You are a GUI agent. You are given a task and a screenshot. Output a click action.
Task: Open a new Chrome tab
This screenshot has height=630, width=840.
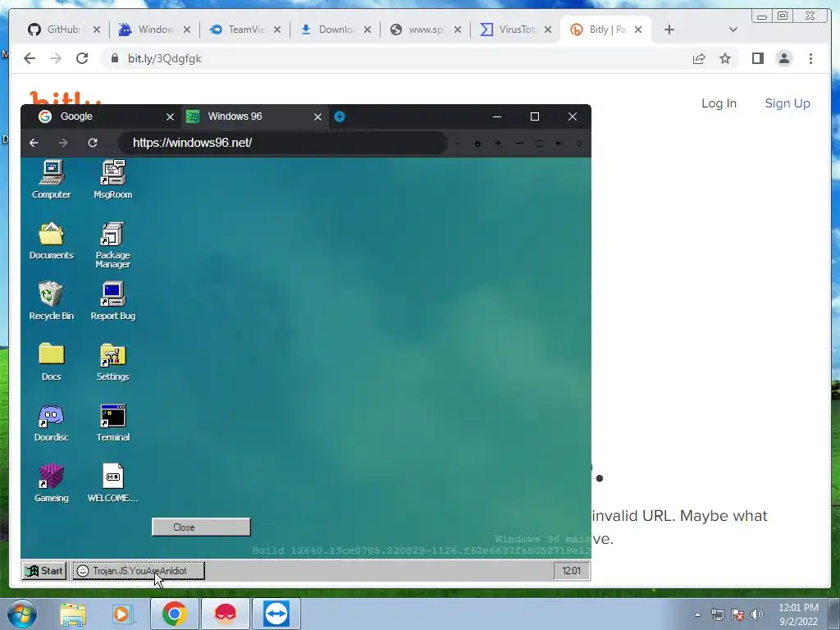(x=669, y=30)
